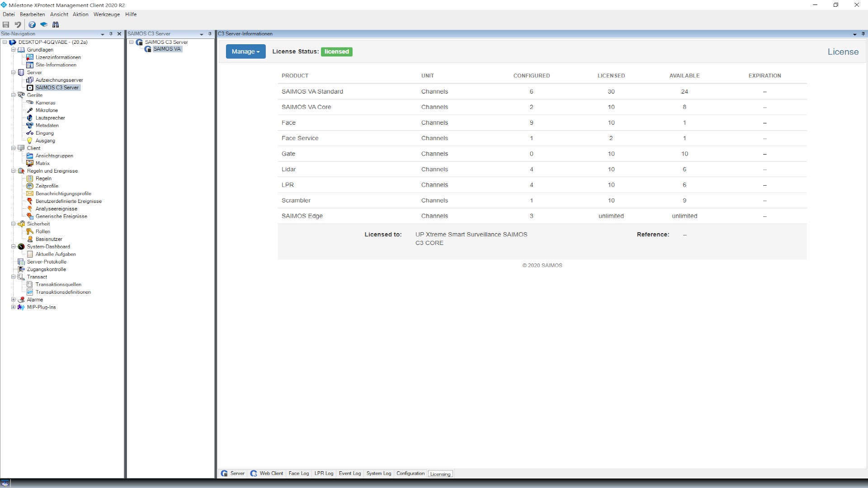Click the Ansichtsgruppen folder icon
The height and width of the screenshot is (488, 868).
[30, 156]
